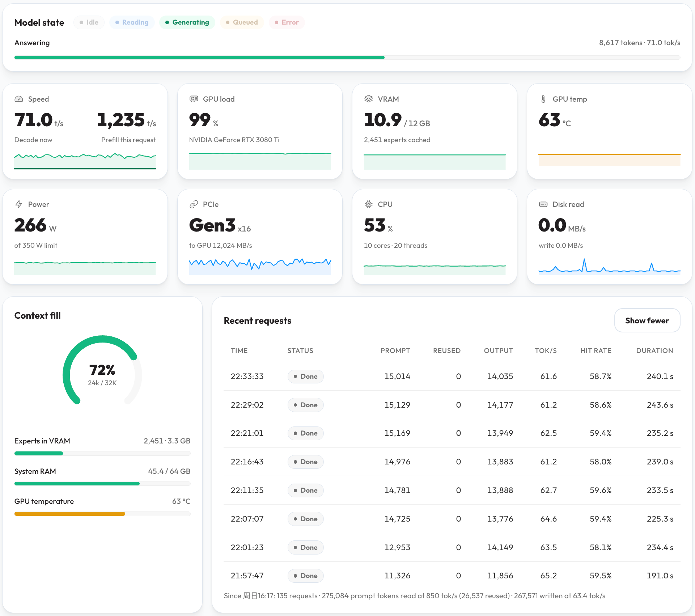Viewport: 695px width, 616px height.
Task: Select the Idle state pill
Action: [89, 22]
